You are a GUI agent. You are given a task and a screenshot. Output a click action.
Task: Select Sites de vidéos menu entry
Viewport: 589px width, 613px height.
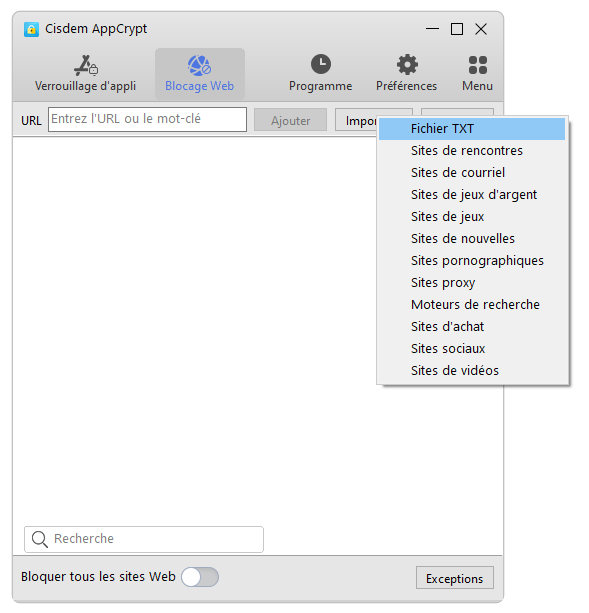pos(472,370)
